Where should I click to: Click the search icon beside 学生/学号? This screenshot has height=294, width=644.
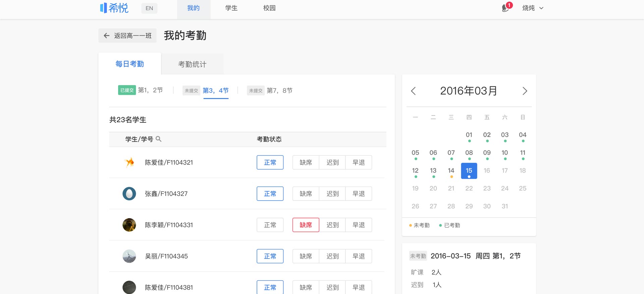click(x=159, y=139)
